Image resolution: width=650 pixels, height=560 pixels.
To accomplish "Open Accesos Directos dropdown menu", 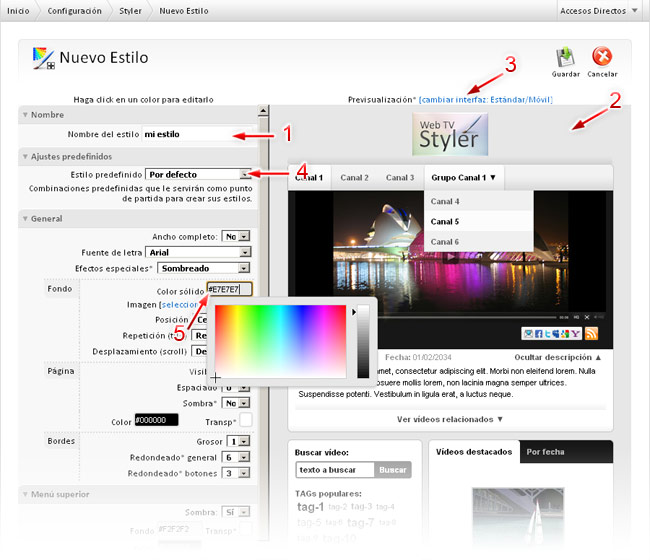I will (598, 11).
